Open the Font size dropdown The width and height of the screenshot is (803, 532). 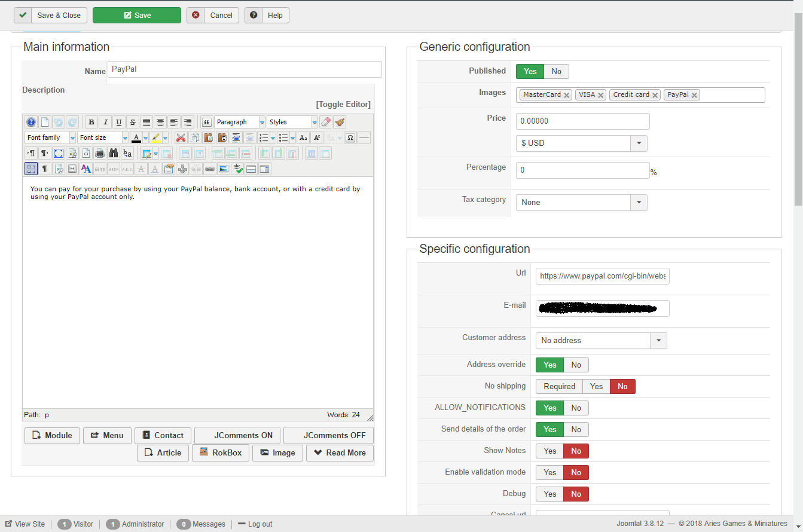point(103,137)
